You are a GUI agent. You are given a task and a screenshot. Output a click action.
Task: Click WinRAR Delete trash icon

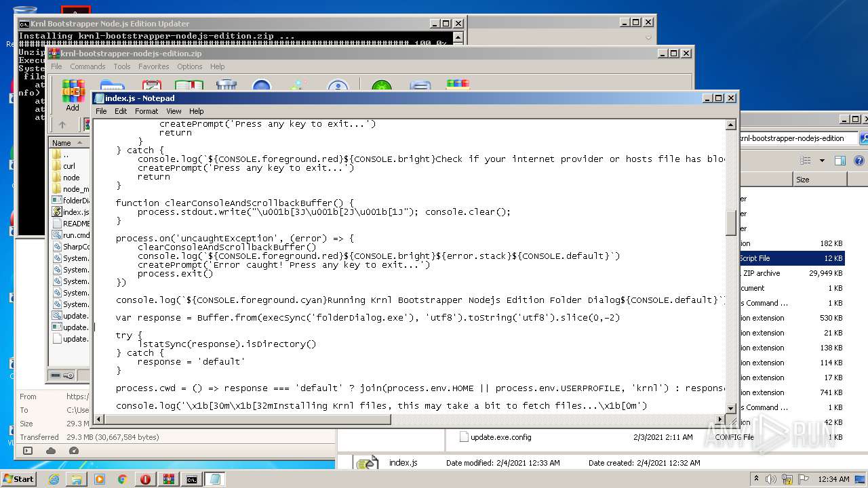click(226, 85)
